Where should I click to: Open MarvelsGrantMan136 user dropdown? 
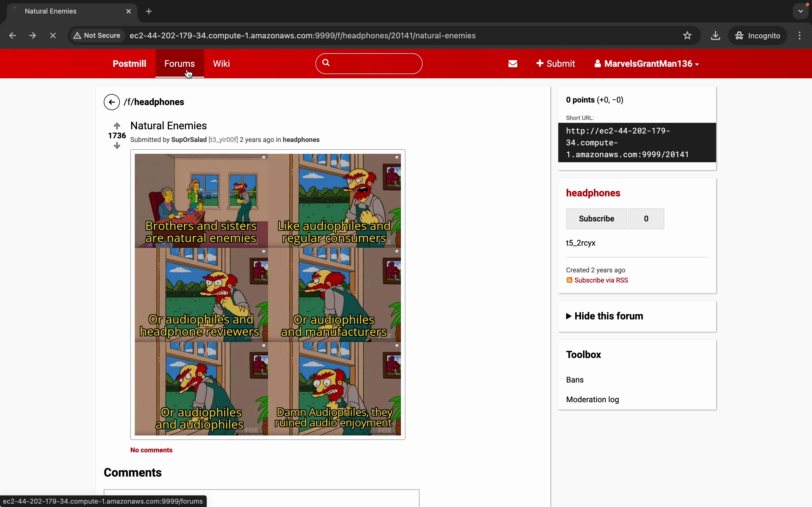(646, 64)
